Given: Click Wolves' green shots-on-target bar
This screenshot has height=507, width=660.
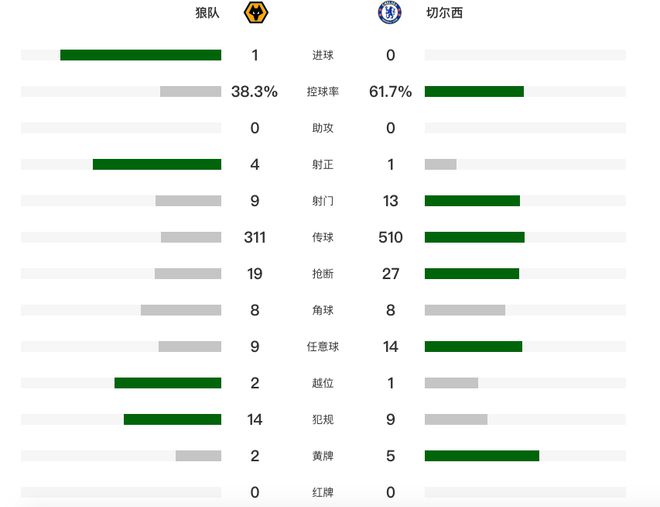Looking at the screenshot, I should pyautogui.click(x=157, y=164).
